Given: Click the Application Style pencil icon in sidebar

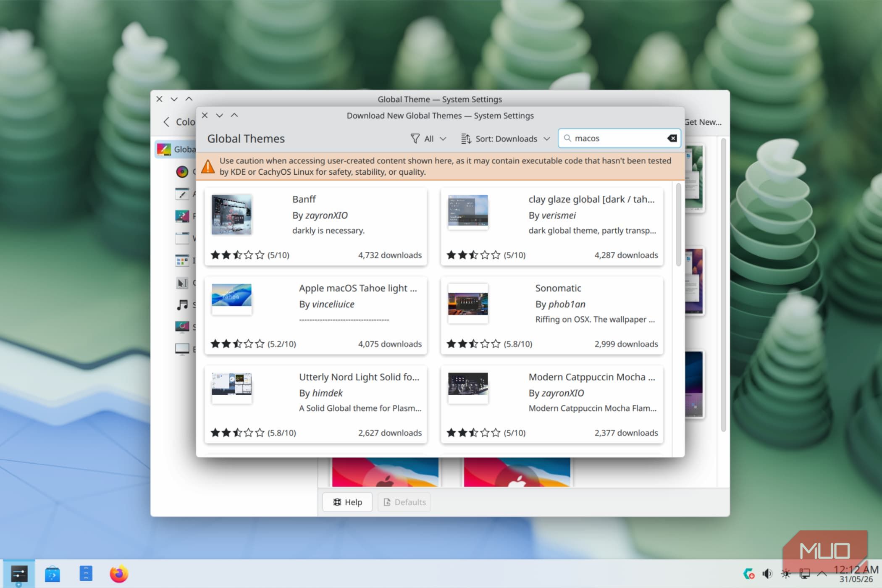Looking at the screenshot, I should [182, 194].
